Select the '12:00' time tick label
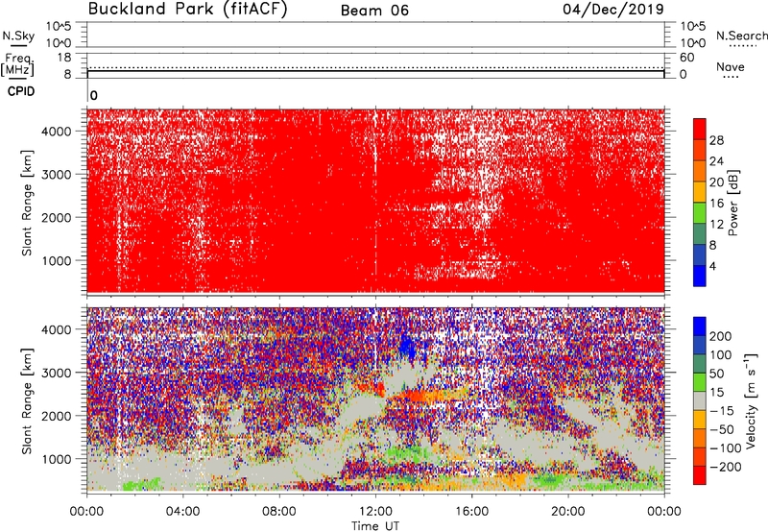Image resolution: width=768 pixels, height=532 pixels. point(375,512)
